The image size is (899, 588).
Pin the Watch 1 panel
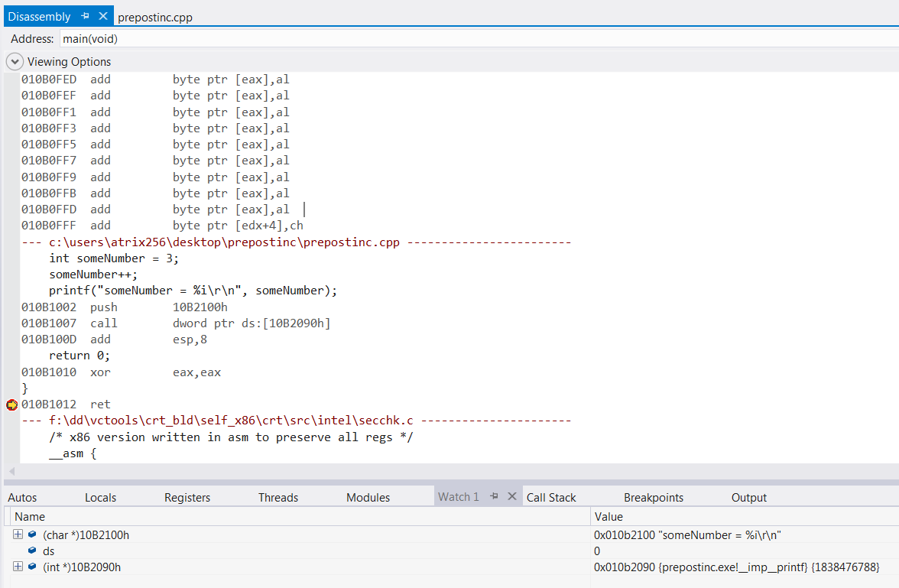pos(494,496)
